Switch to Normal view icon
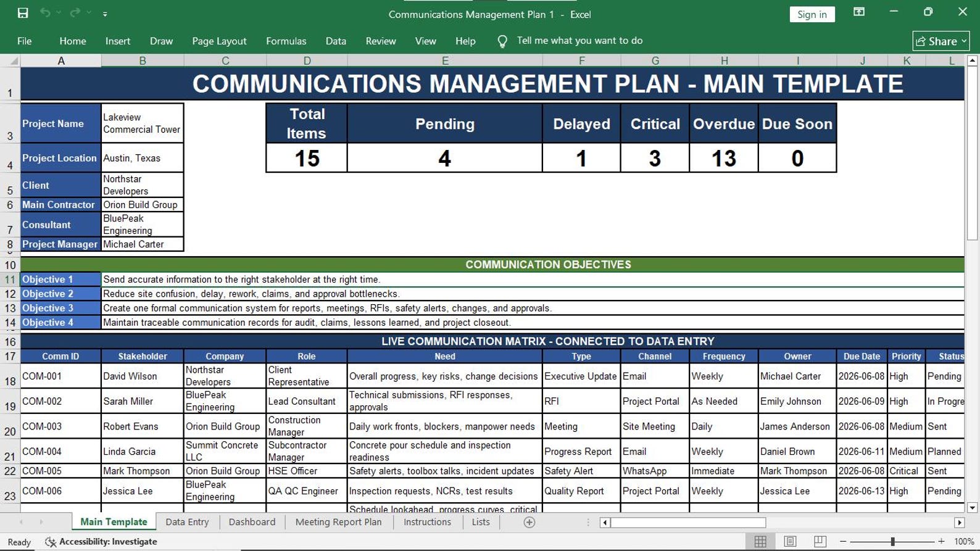This screenshot has height=551, width=980. pos(760,541)
